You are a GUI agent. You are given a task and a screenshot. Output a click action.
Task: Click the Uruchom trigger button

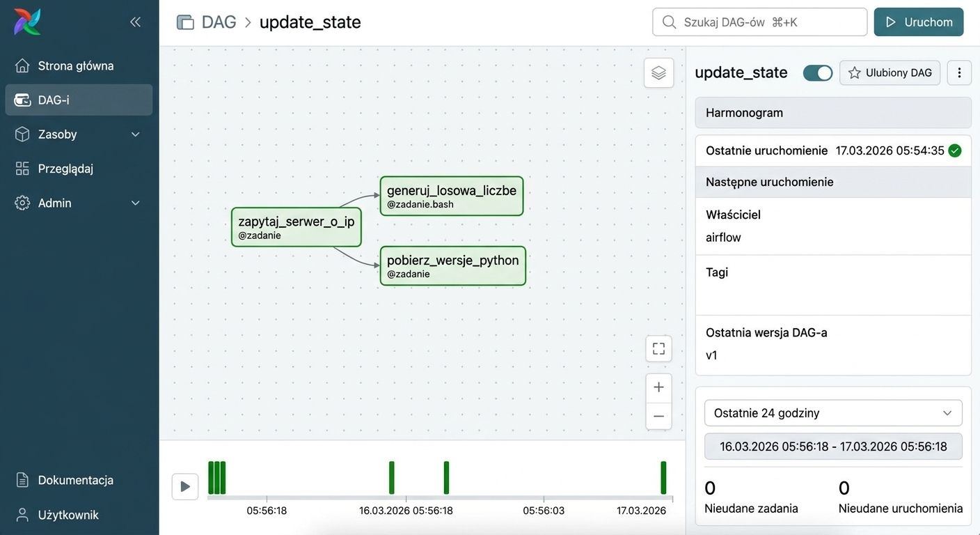tap(919, 22)
